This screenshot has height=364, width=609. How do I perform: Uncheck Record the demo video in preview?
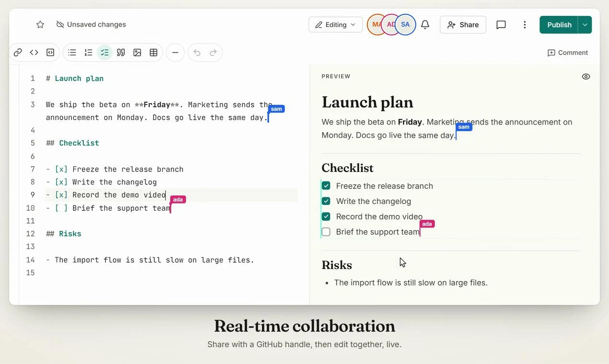pos(326,216)
